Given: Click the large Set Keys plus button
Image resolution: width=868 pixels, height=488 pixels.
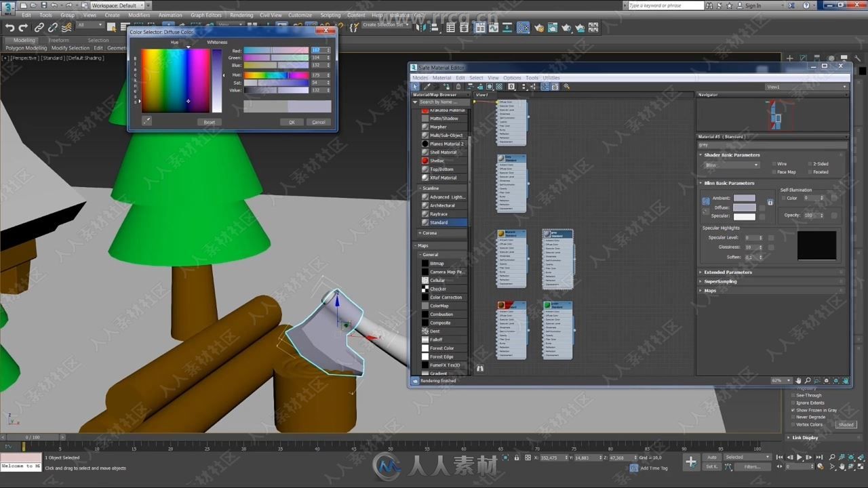Looking at the screenshot, I should click(691, 462).
